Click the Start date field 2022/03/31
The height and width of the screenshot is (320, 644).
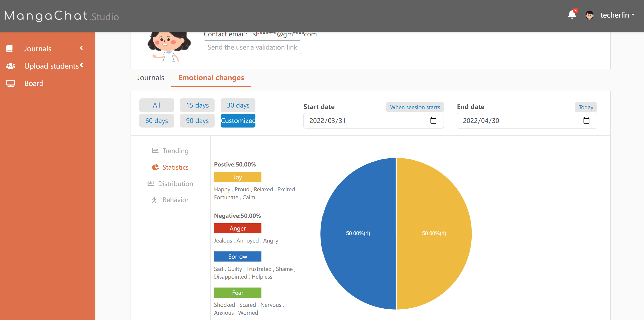pos(373,121)
